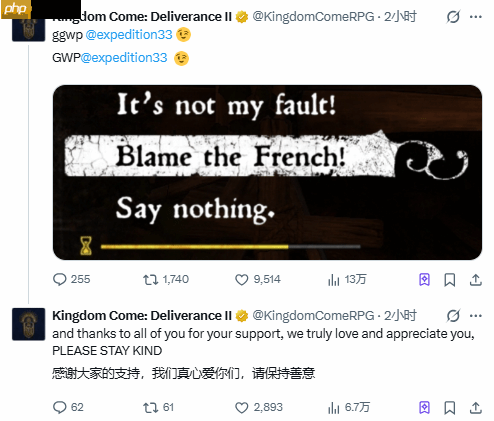Viewport: 494px width, 421px height.
Task: Click Grok circle icon on second tweet
Action: [453, 316]
